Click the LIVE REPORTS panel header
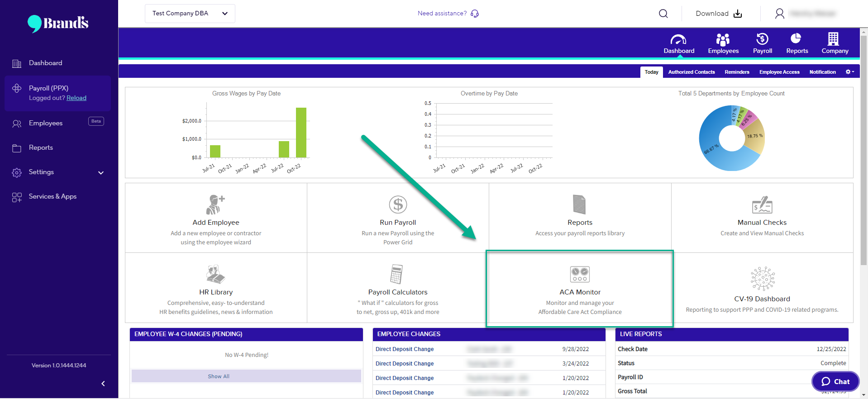868x399 pixels. point(731,334)
